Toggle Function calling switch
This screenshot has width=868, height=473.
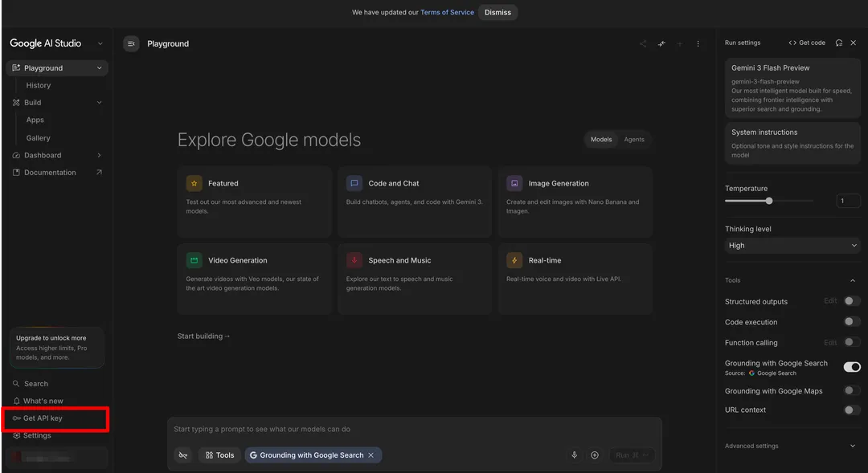(x=851, y=342)
